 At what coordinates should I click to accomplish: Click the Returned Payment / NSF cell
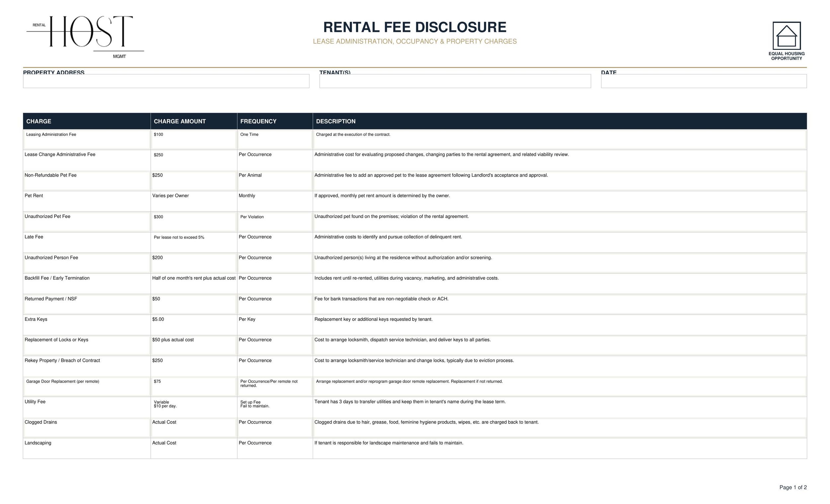(87, 304)
